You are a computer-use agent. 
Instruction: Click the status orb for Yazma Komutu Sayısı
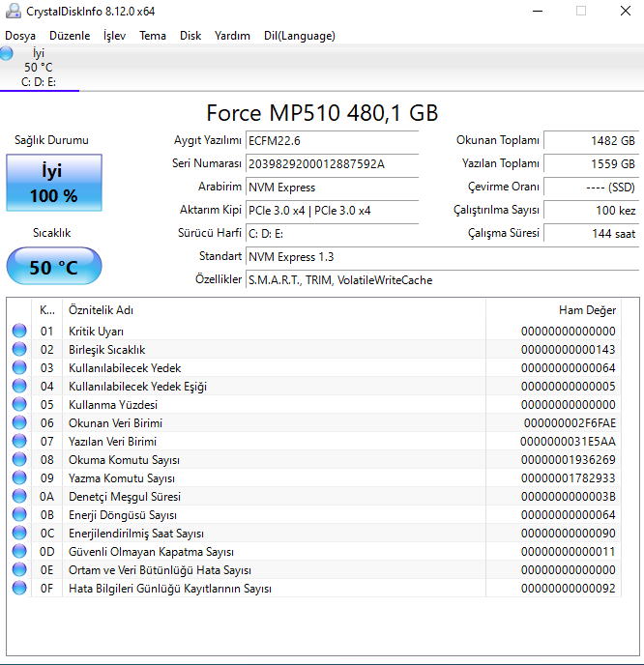(19, 477)
